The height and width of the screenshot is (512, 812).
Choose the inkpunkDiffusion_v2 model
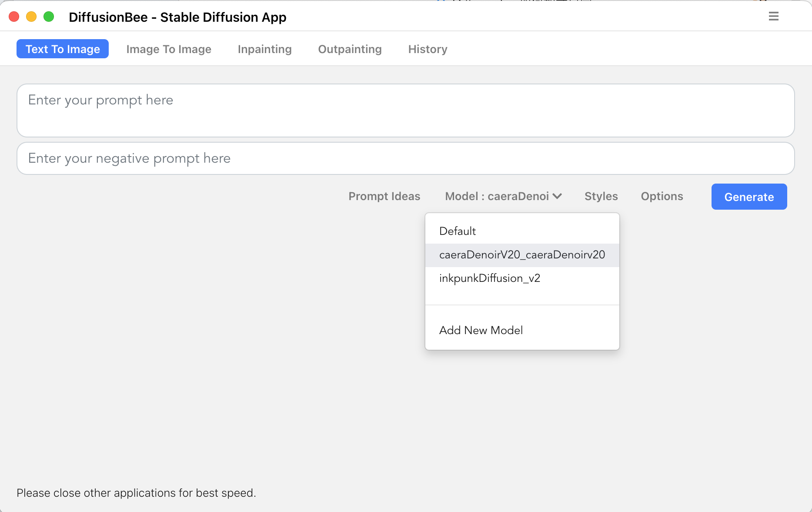click(522, 278)
